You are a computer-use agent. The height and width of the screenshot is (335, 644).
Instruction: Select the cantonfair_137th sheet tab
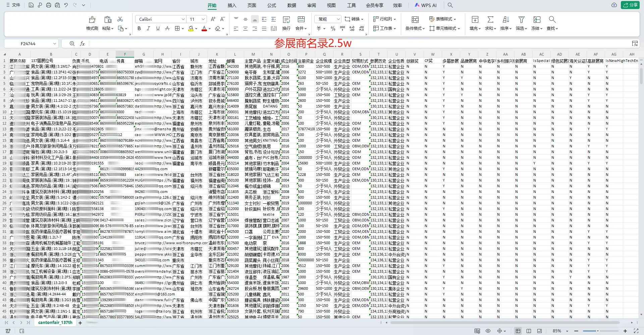pyautogui.click(x=55, y=323)
